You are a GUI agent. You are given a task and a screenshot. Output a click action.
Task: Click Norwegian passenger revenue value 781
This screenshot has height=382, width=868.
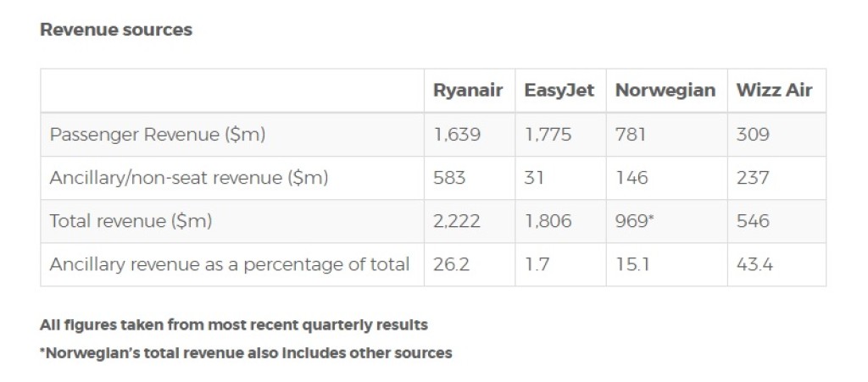coord(632,135)
